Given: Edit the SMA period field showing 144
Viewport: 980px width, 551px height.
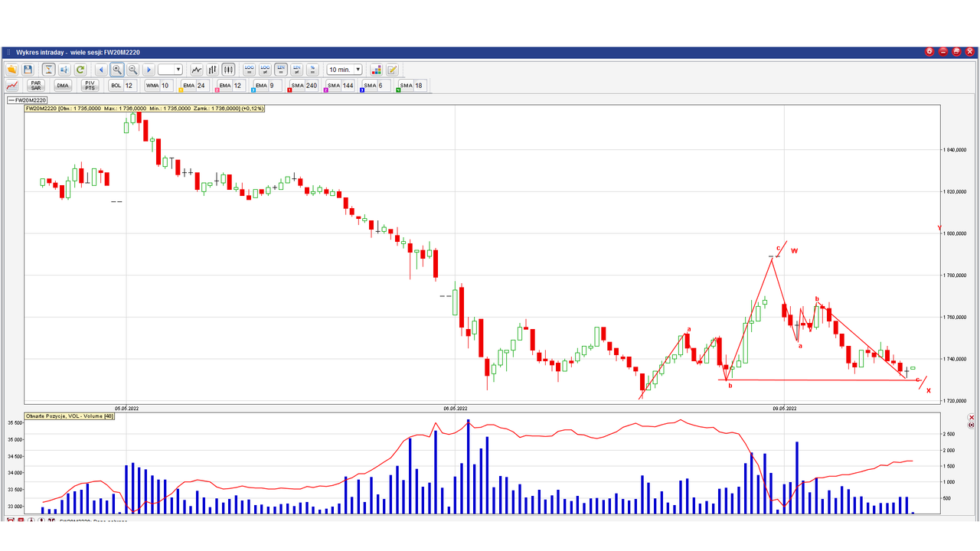Looking at the screenshot, I should (348, 86).
